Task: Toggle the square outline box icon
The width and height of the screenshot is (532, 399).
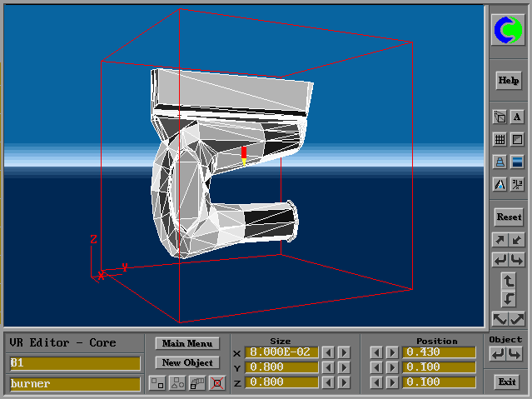Action: [x=517, y=140]
